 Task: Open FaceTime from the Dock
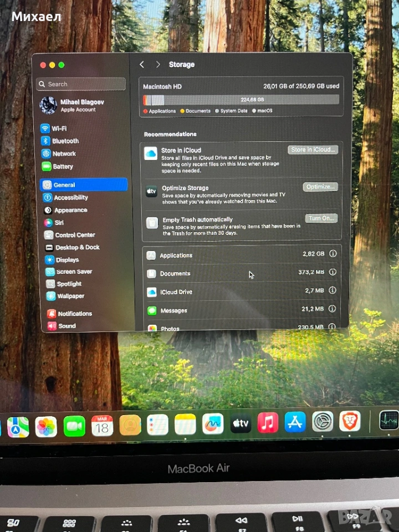[74, 426]
